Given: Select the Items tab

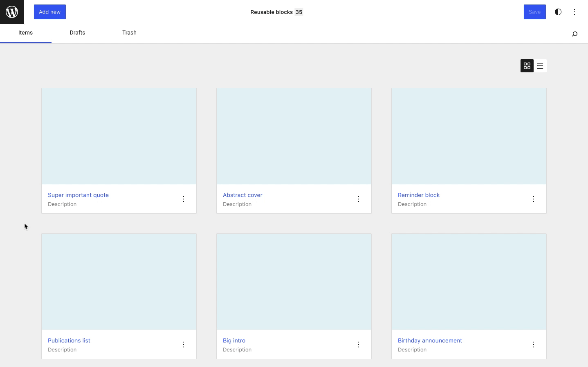Looking at the screenshot, I should [x=26, y=33].
